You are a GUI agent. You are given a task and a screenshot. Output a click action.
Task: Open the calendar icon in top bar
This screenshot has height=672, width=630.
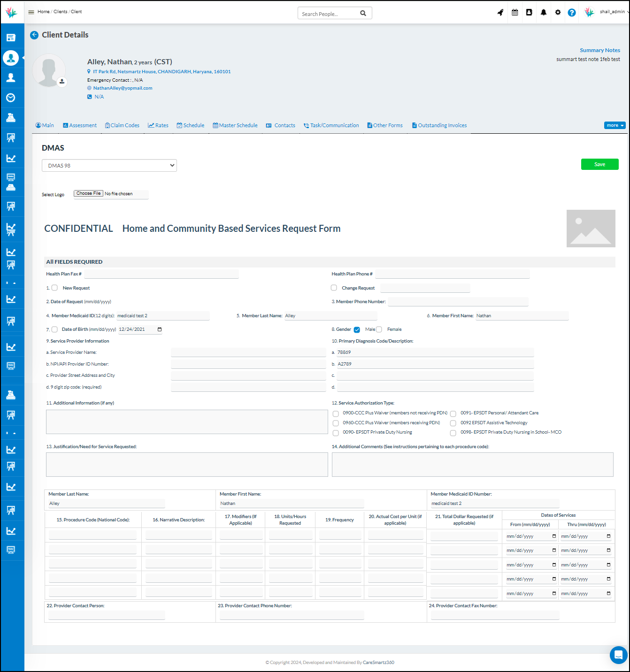click(515, 13)
